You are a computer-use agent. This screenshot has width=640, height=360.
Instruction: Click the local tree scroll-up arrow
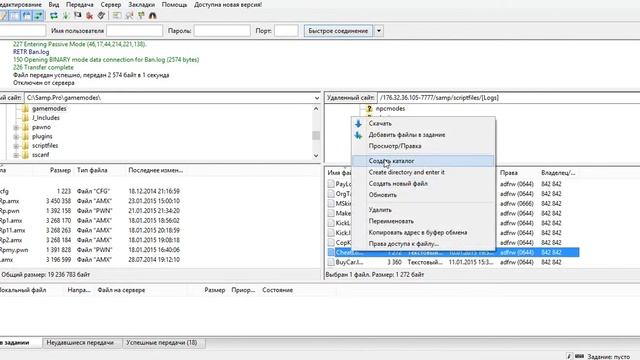(316, 109)
